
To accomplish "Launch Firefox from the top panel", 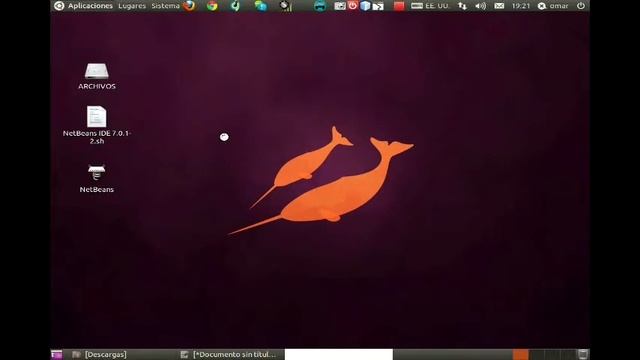I will pos(189,6).
